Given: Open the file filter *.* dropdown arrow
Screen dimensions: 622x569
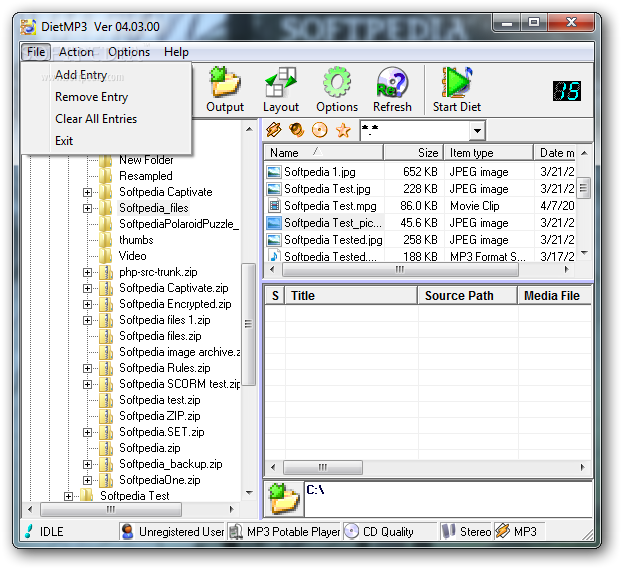Looking at the screenshot, I should pos(478,131).
